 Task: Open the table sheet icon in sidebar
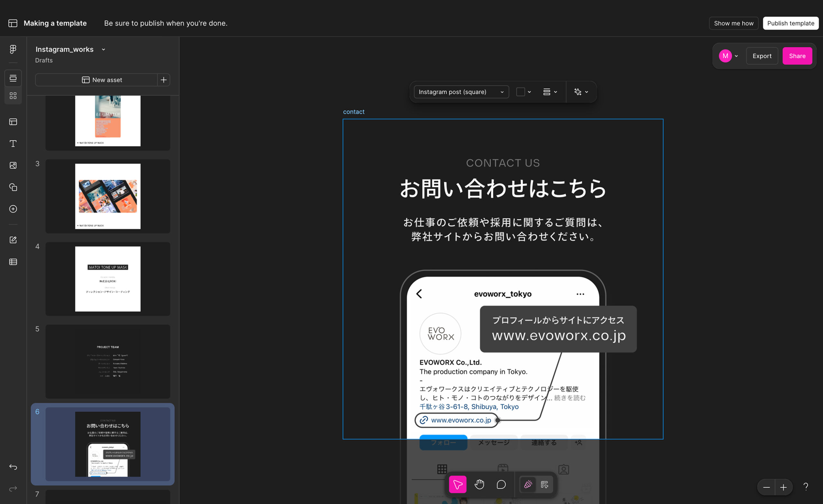(13, 262)
